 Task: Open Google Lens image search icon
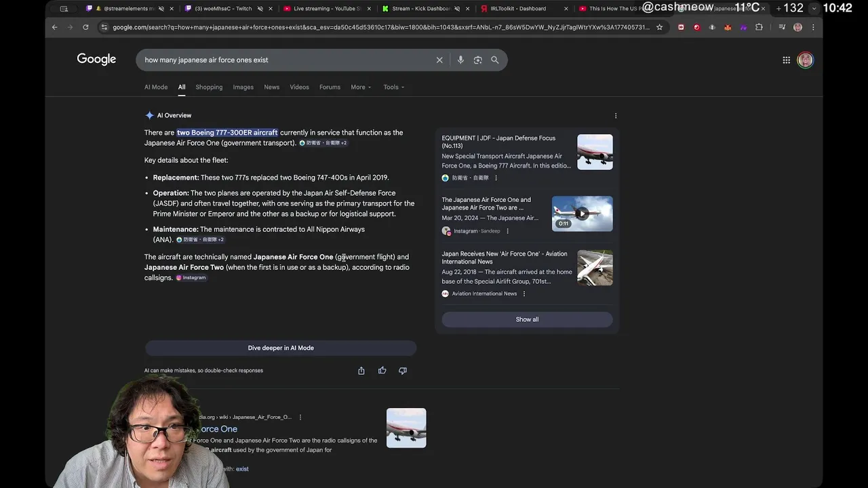[x=477, y=60]
